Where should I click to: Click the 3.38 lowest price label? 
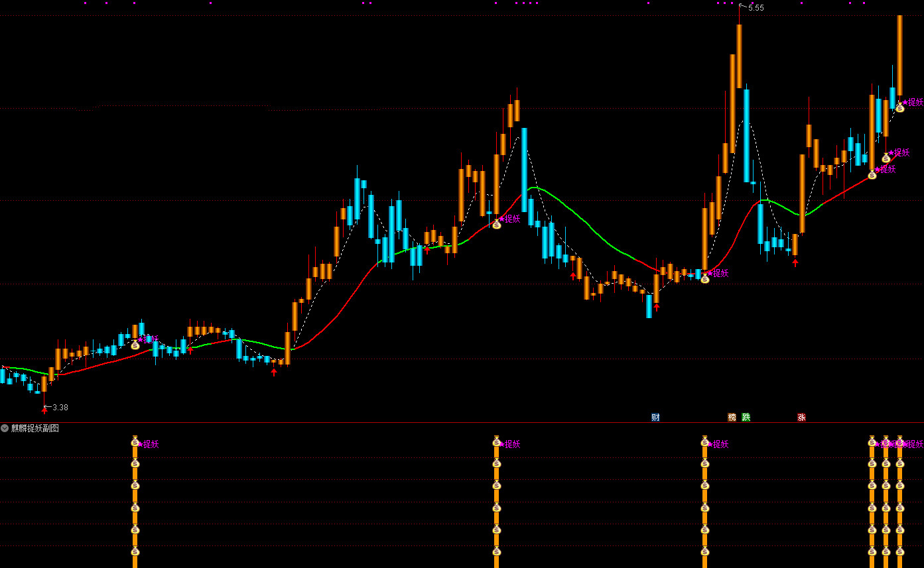tap(60, 407)
